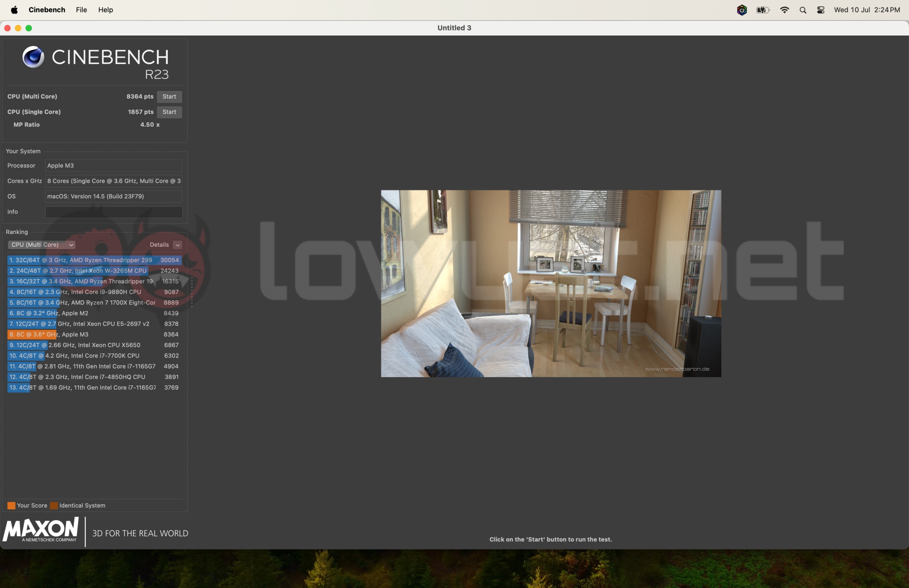Select ranking row 12 Intel Core i7-4850HQ
909x588 pixels.
[95, 377]
